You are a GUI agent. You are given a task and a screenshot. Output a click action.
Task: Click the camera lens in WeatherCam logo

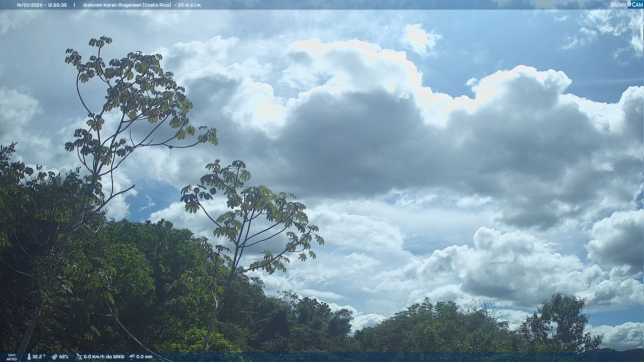pos(629,4)
